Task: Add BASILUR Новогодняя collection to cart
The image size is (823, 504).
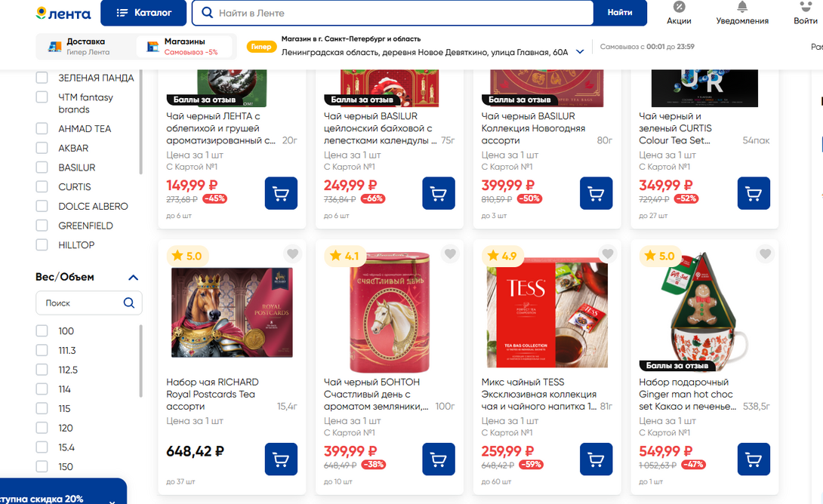Action: click(x=596, y=194)
